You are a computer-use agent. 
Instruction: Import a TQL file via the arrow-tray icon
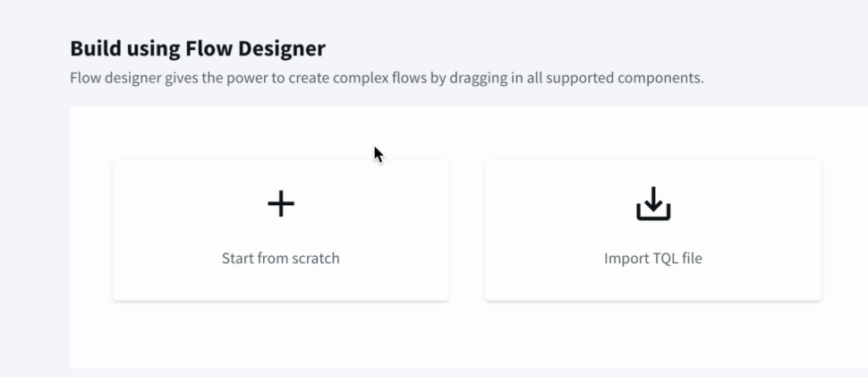point(653,204)
